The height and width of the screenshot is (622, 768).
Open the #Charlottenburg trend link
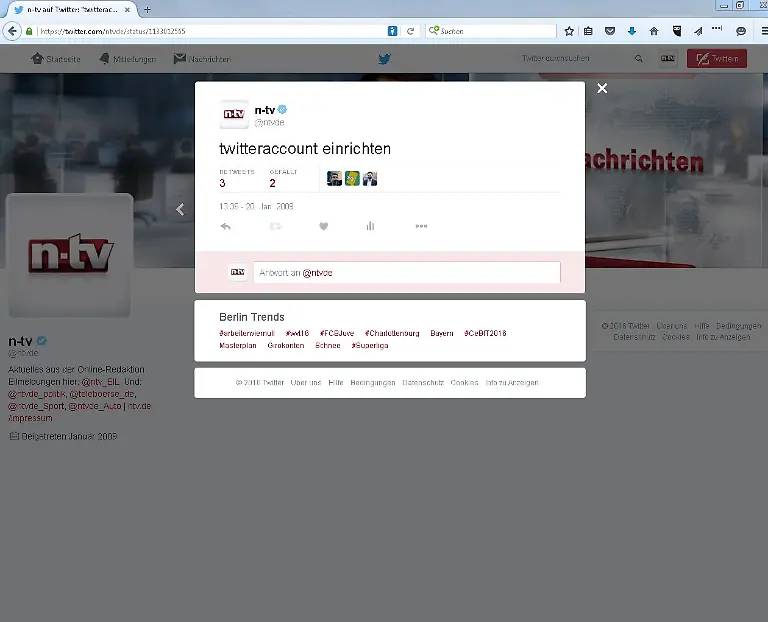[393, 333]
